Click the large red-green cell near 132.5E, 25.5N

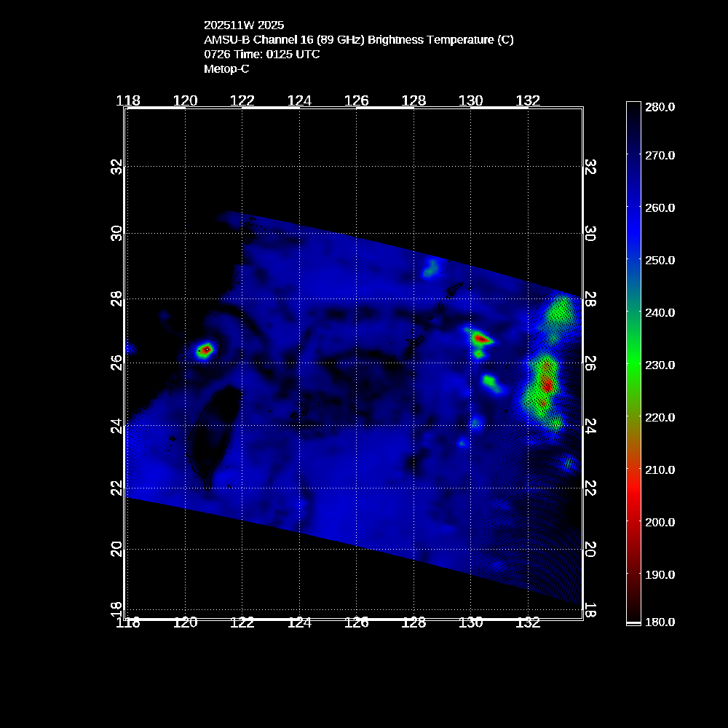click(546, 384)
